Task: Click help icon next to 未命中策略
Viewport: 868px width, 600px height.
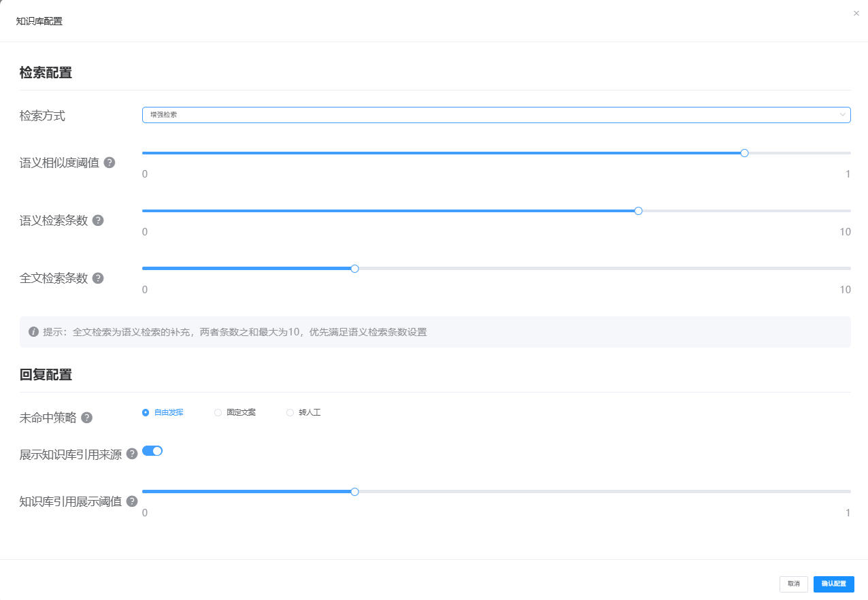Action: click(86, 418)
